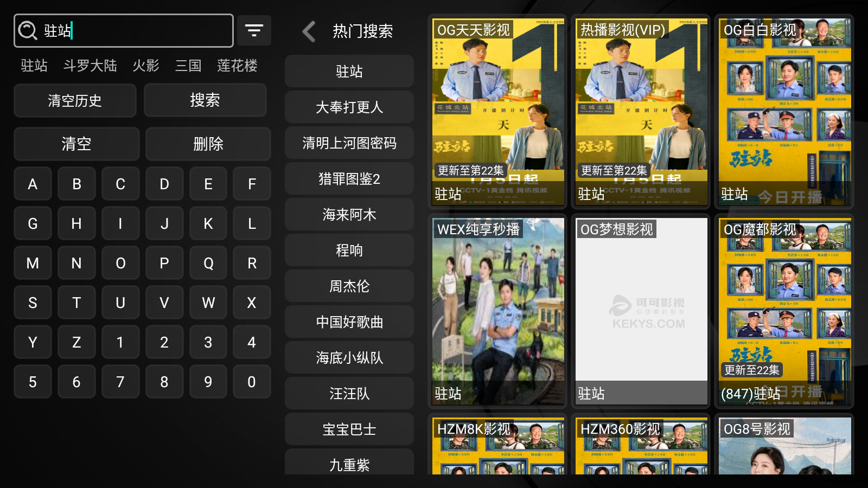Choose hot search 宝宝巴士

pyautogui.click(x=349, y=429)
